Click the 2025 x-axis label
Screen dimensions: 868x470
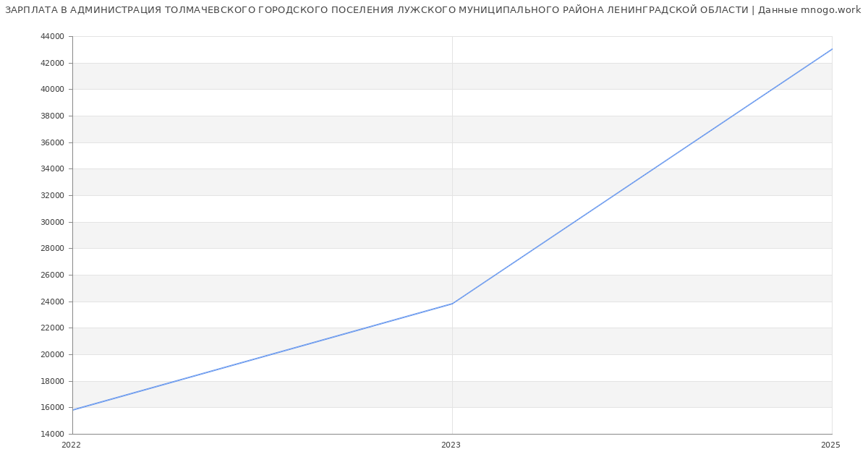point(830,445)
